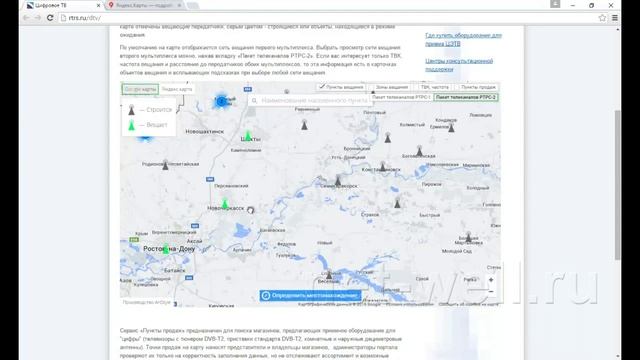
Task: Reload the page with browser refresh icon
Action: [50, 18]
